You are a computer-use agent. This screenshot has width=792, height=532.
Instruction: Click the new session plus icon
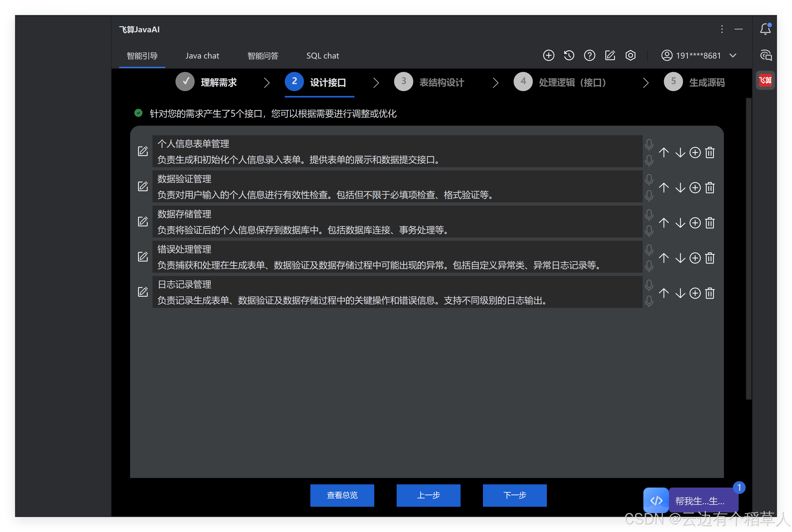click(x=548, y=55)
